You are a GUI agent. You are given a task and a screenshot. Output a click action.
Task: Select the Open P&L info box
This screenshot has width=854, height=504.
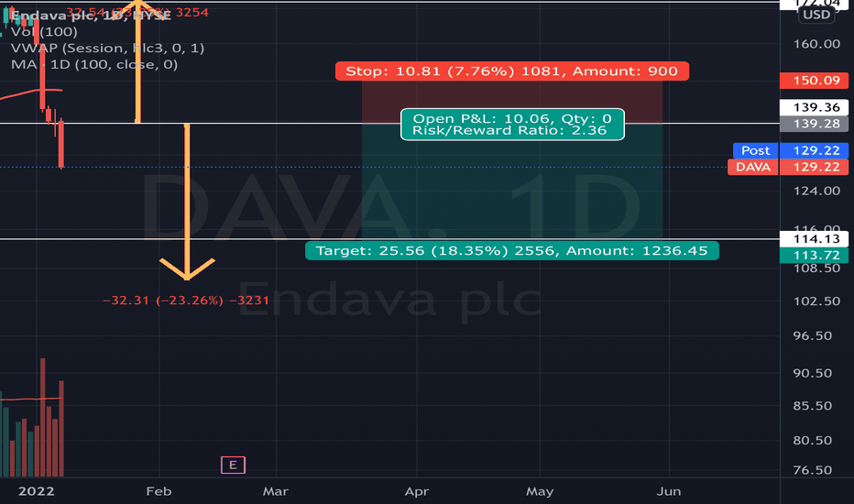pyautogui.click(x=512, y=125)
